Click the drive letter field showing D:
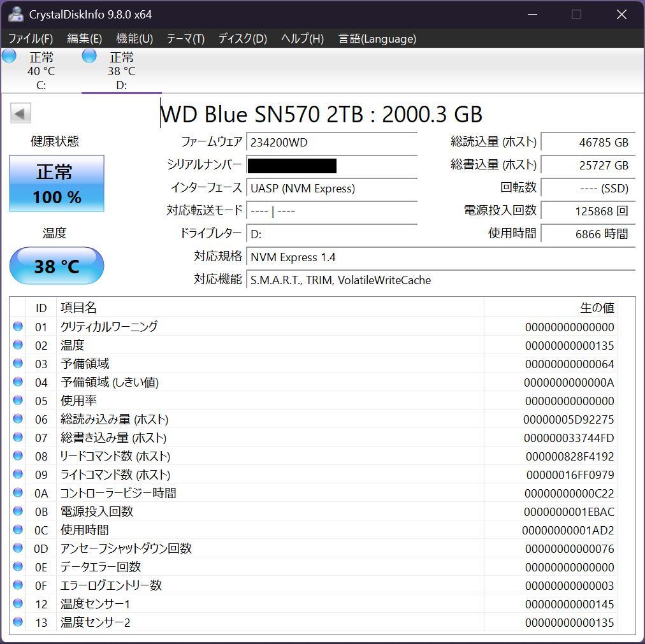This screenshot has height=644, width=645. tap(331, 234)
